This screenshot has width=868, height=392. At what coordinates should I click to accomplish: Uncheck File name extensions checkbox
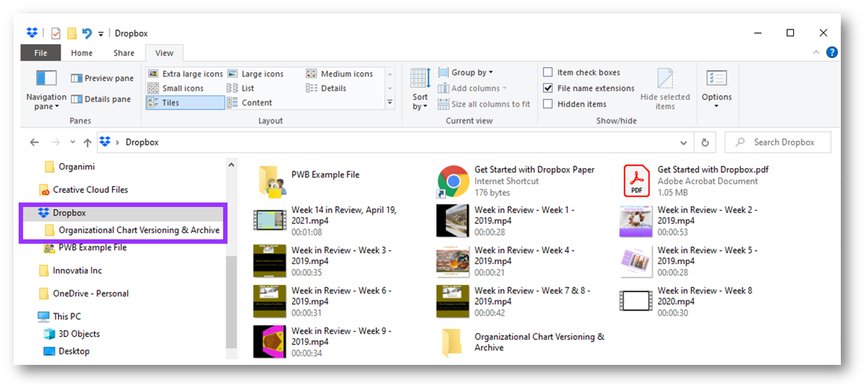click(548, 88)
